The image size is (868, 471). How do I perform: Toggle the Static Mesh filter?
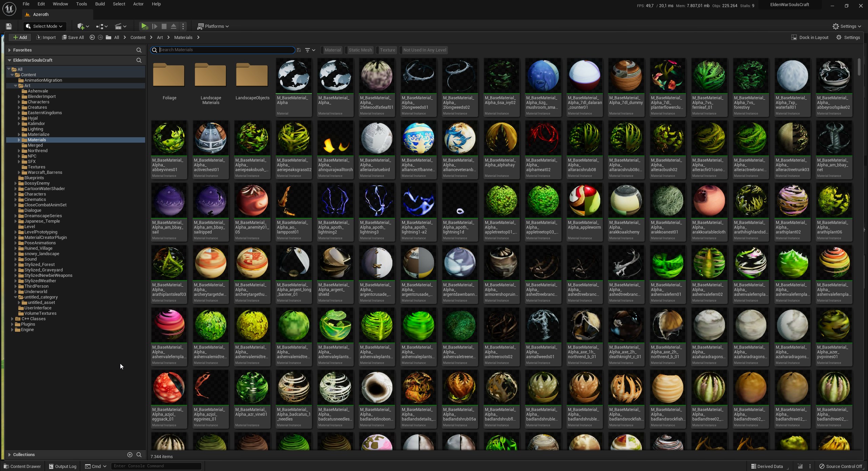pos(360,50)
